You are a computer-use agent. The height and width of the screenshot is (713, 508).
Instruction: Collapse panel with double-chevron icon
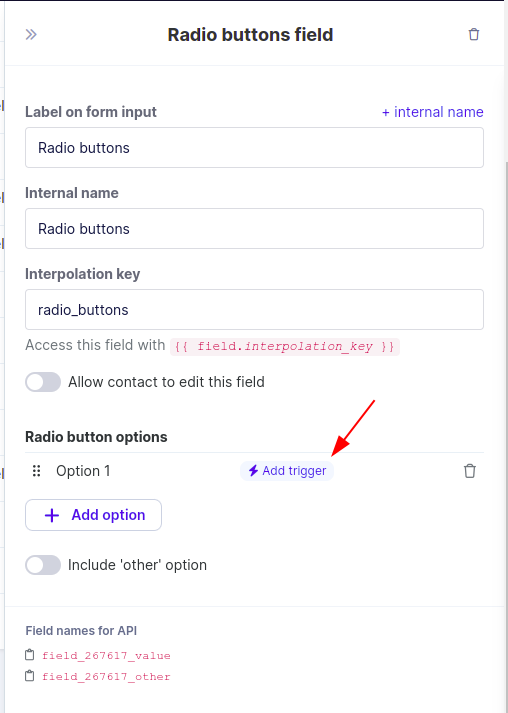(31, 35)
